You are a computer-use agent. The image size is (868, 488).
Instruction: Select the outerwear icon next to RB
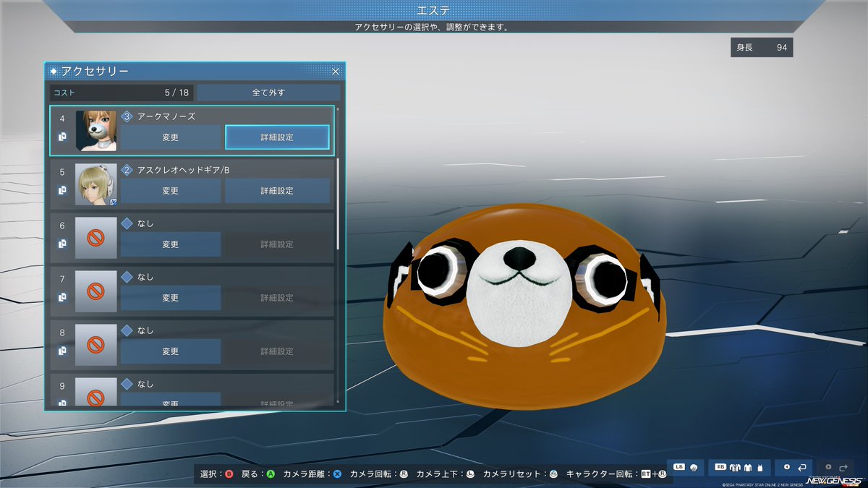736,467
